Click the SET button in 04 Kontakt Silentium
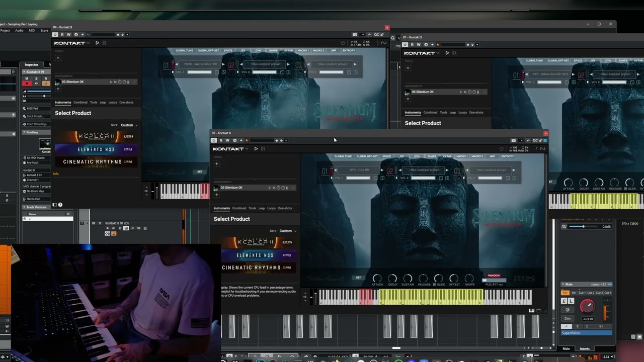 (x=200, y=171)
